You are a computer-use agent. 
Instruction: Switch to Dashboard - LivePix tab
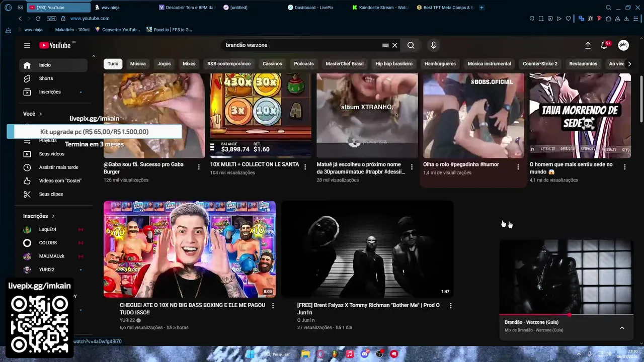(x=314, y=8)
